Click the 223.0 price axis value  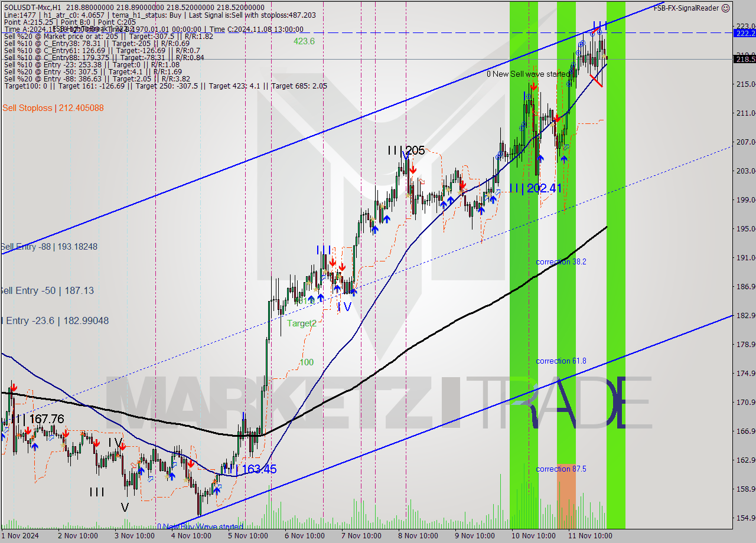pyautogui.click(x=745, y=26)
